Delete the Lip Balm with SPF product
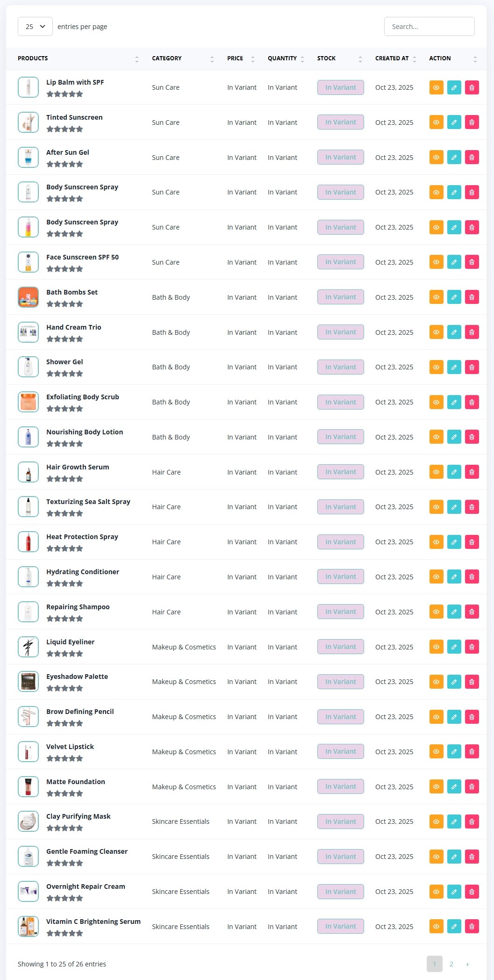This screenshot has width=494, height=980. coord(472,87)
